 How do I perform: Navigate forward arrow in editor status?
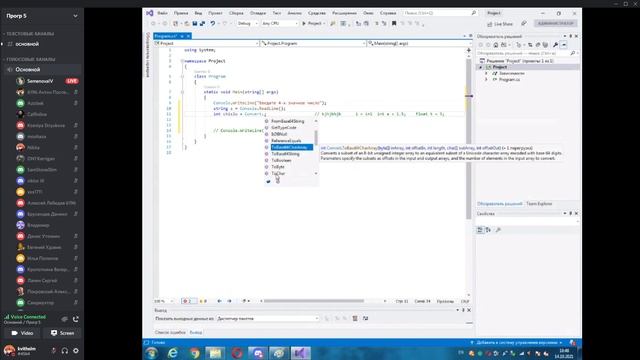pos(229,301)
